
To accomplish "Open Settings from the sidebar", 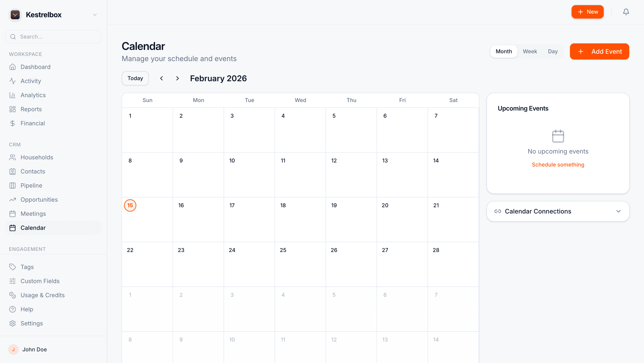I will pyautogui.click(x=32, y=323).
